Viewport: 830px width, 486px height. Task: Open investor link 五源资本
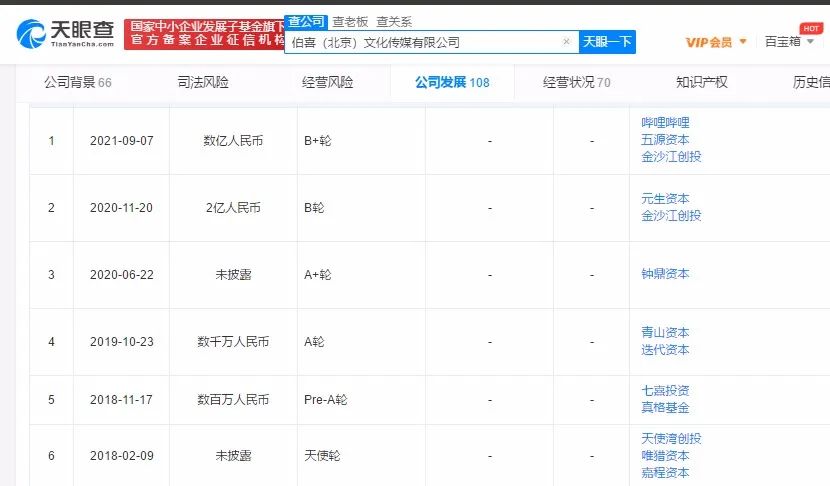point(665,139)
